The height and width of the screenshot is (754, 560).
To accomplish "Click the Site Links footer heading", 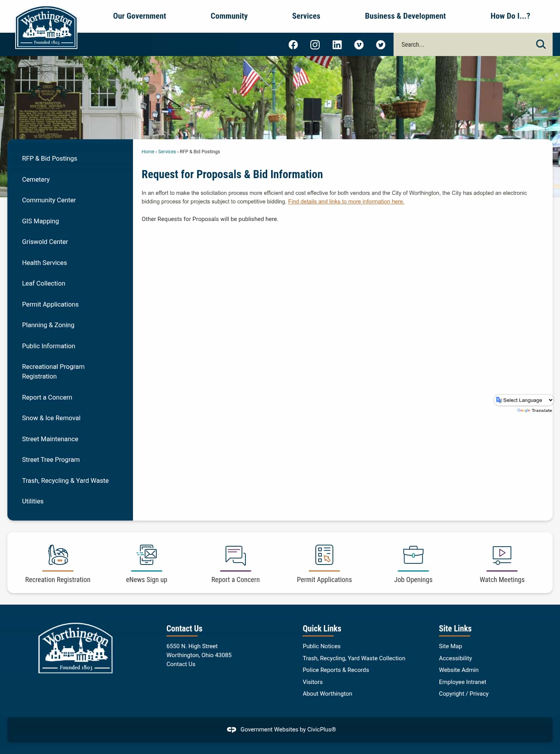I will (x=455, y=629).
